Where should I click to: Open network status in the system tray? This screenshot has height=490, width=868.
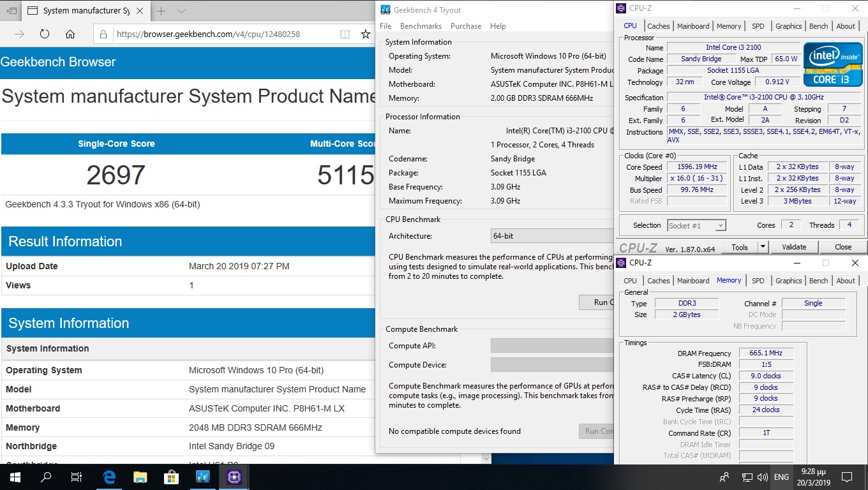click(x=747, y=477)
